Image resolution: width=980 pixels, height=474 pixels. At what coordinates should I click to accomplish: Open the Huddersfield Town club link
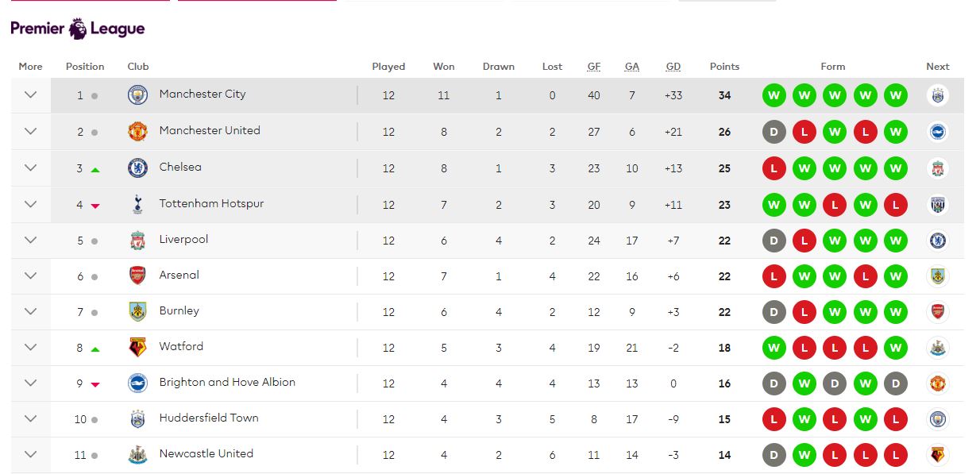(x=209, y=418)
